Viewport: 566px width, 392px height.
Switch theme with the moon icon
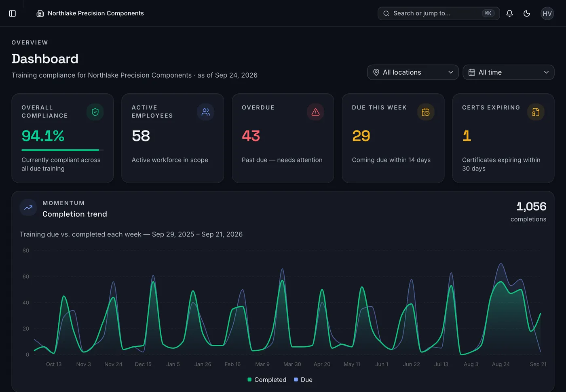(x=527, y=13)
